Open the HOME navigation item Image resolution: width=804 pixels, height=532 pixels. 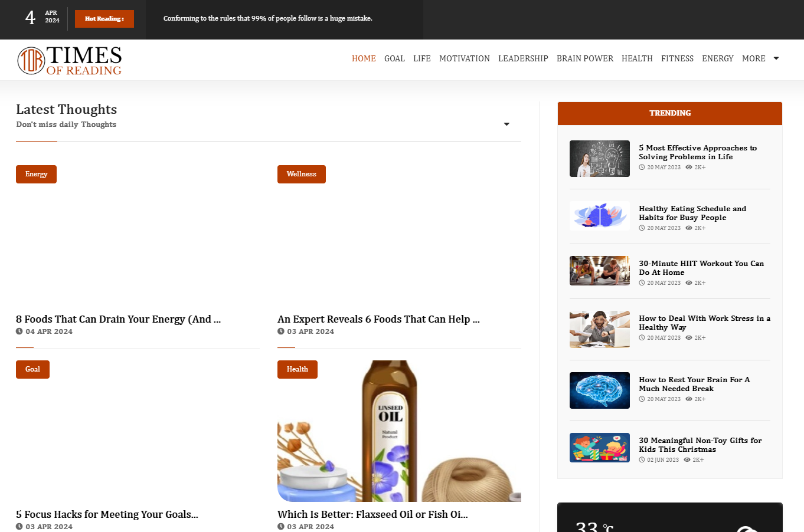(x=364, y=58)
